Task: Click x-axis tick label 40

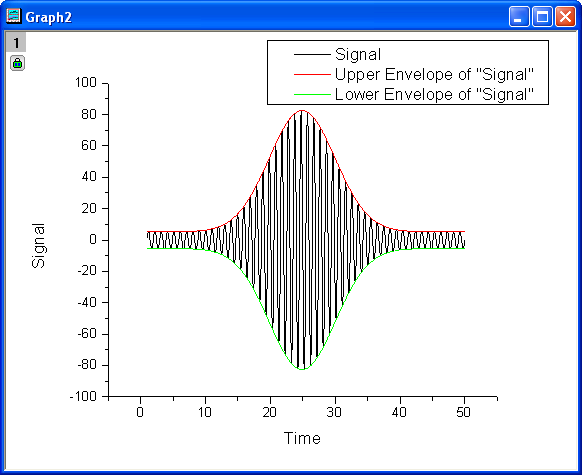Action: (399, 412)
